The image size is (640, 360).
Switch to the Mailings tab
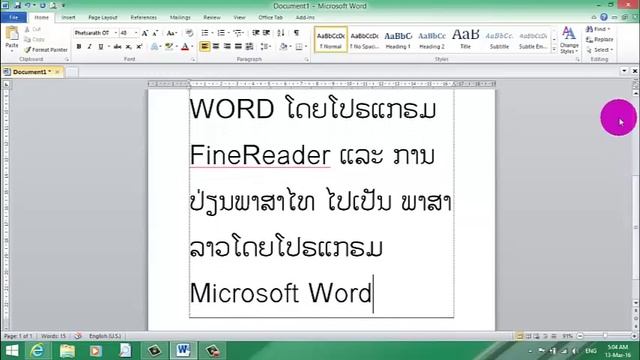tap(180, 18)
